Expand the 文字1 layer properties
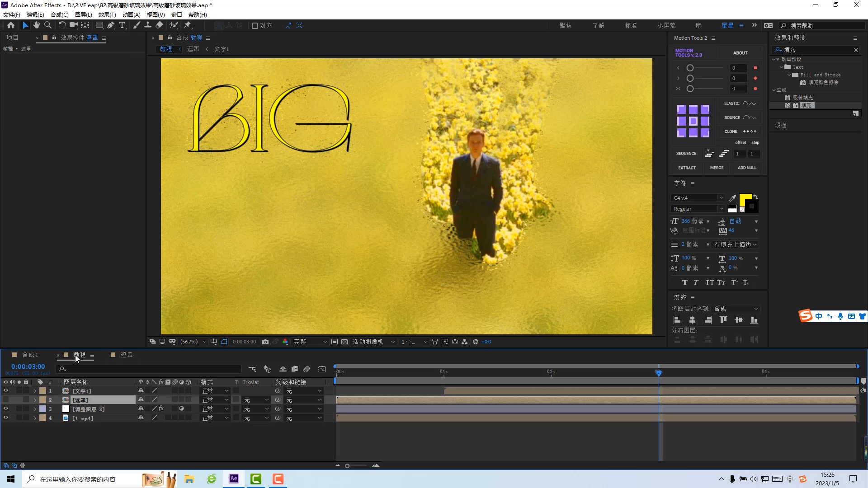The image size is (868, 488). pos(35,391)
